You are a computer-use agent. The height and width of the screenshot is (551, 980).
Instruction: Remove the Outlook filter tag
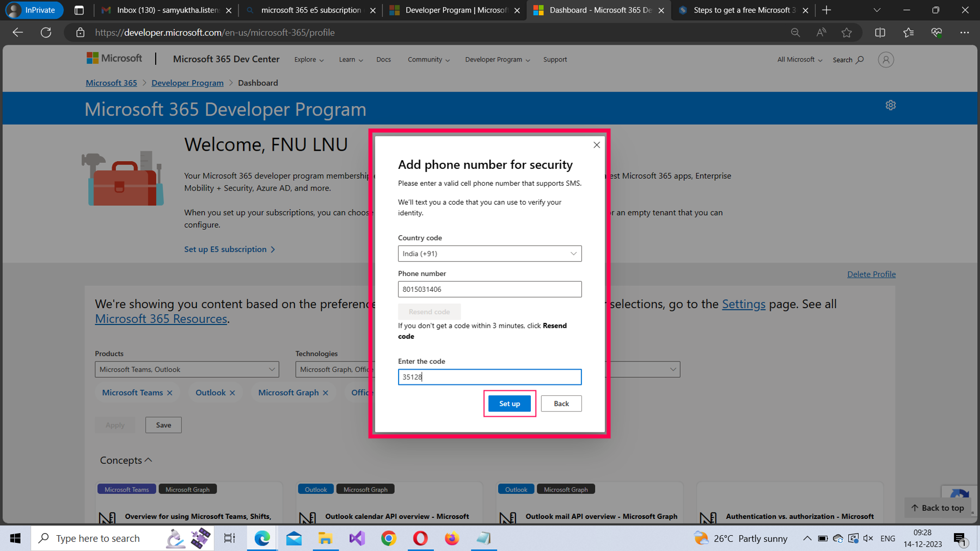pos(232,393)
